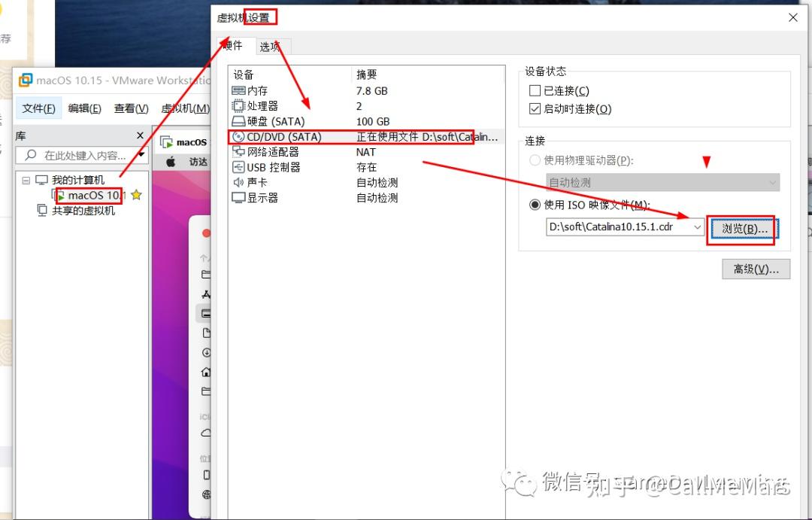812x520 pixels.
Task: Select the USB 控制器 device icon
Action: [238, 167]
